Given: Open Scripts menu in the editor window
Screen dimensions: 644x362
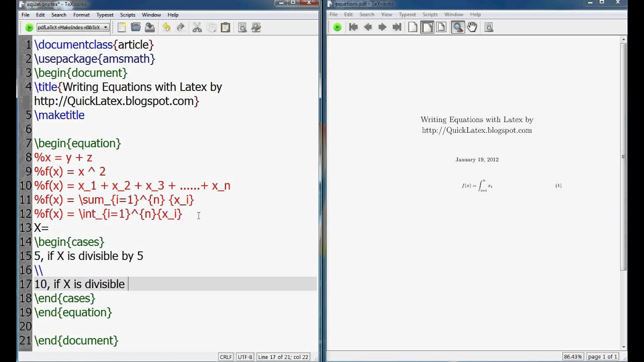Looking at the screenshot, I should click(x=127, y=15).
